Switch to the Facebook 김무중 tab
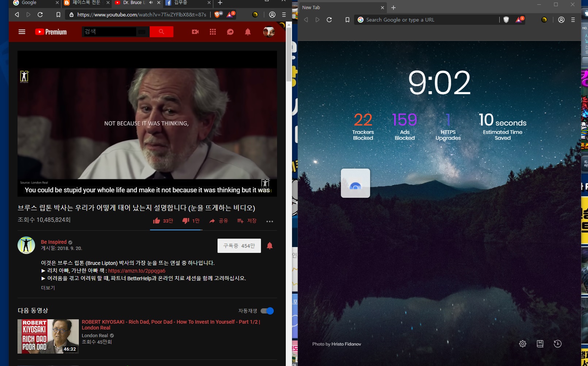Image resolution: width=588 pixels, height=366 pixels. point(188,3)
